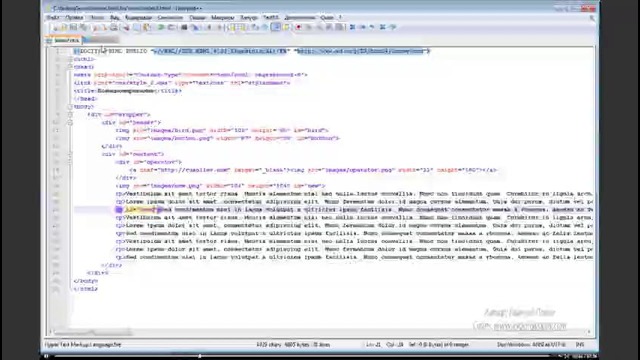Open the Файл menu
Viewport: 640px width, 360px height.
(x=53, y=18)
